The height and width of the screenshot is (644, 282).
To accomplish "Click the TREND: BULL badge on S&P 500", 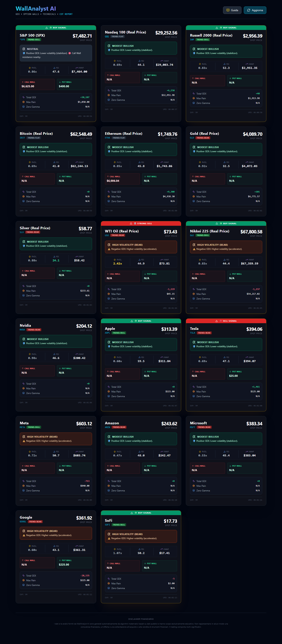I will [x=34, y=40].
